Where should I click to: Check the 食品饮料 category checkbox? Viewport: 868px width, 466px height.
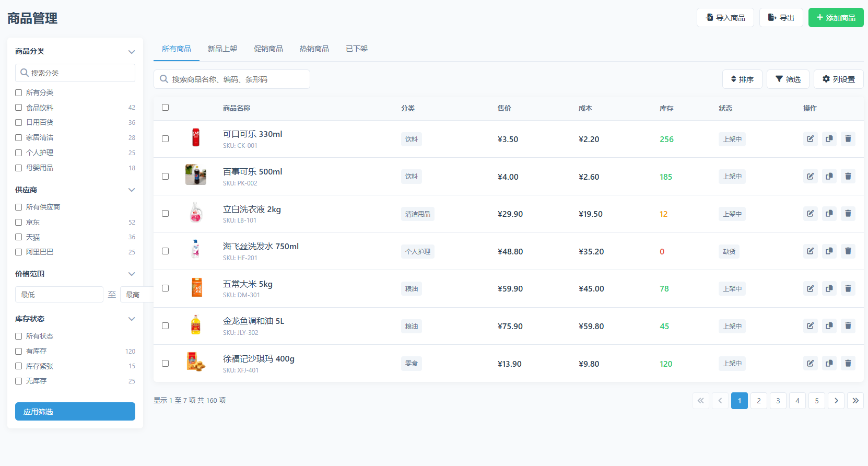(19, 108)
